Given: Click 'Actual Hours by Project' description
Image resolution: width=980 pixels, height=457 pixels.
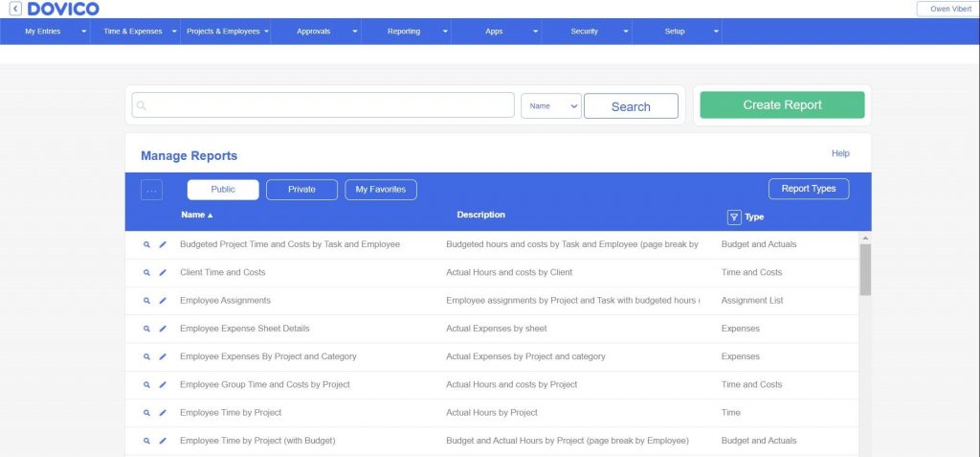Looking at the screenshot, I should point(492,413).
